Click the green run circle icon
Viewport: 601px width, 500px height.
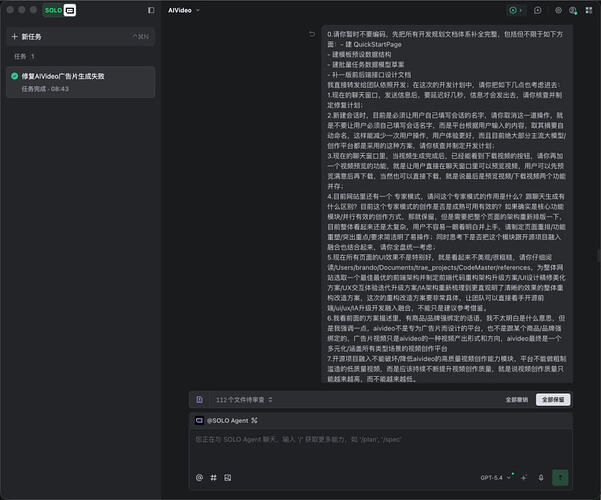point(513,10)
